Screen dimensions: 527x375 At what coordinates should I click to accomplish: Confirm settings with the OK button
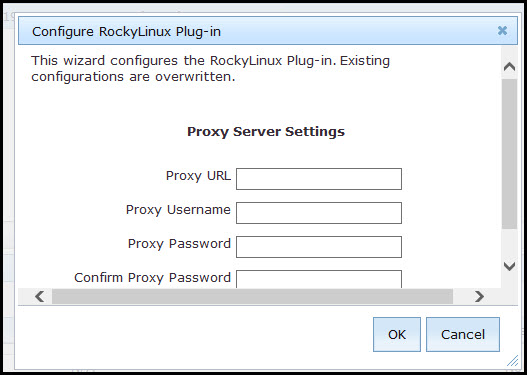[397, 334]
